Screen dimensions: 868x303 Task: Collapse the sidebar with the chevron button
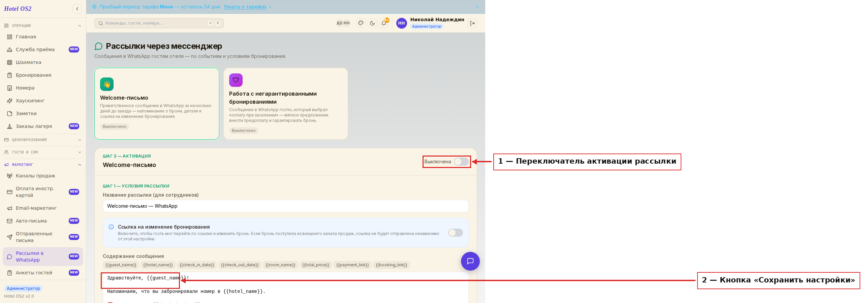point(77,9)
